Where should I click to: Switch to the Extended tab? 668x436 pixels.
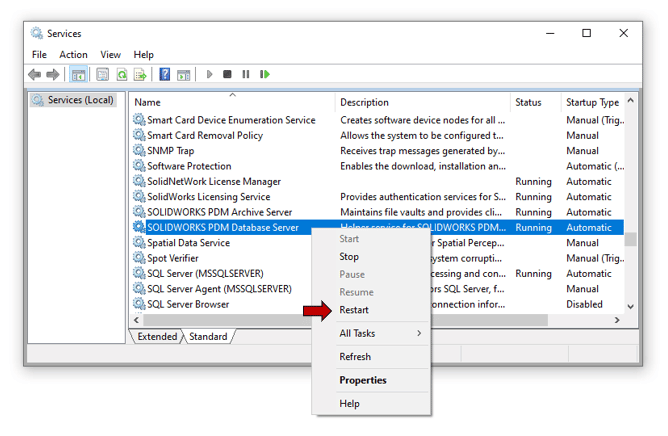[x=157, y=337]
